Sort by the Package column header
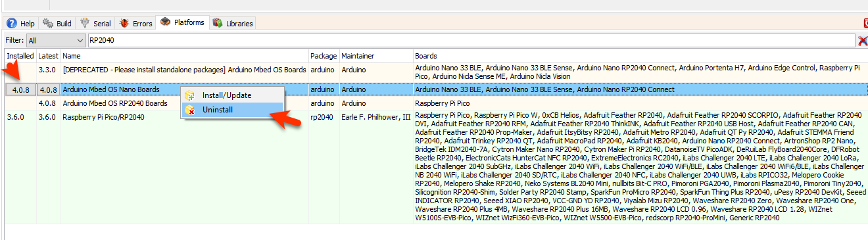 point(324,56)
